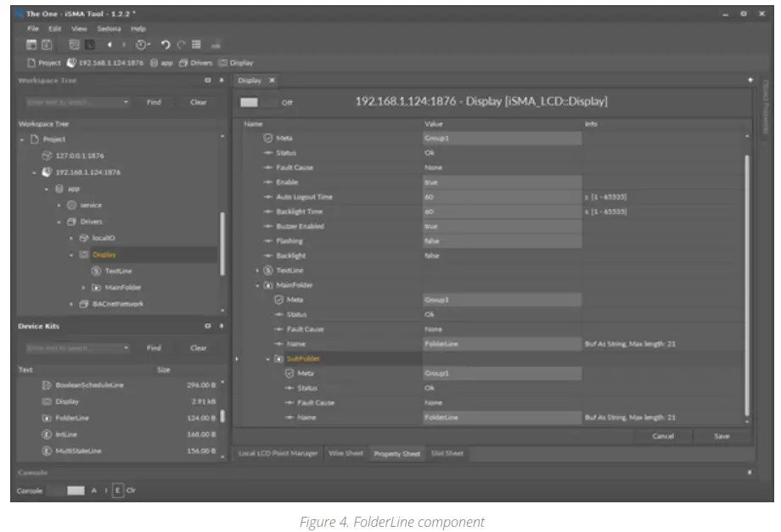Screen dimensions: 781x532
Task: Click the forward navigation arrow in toolbar
Action: tap(124, 45)
